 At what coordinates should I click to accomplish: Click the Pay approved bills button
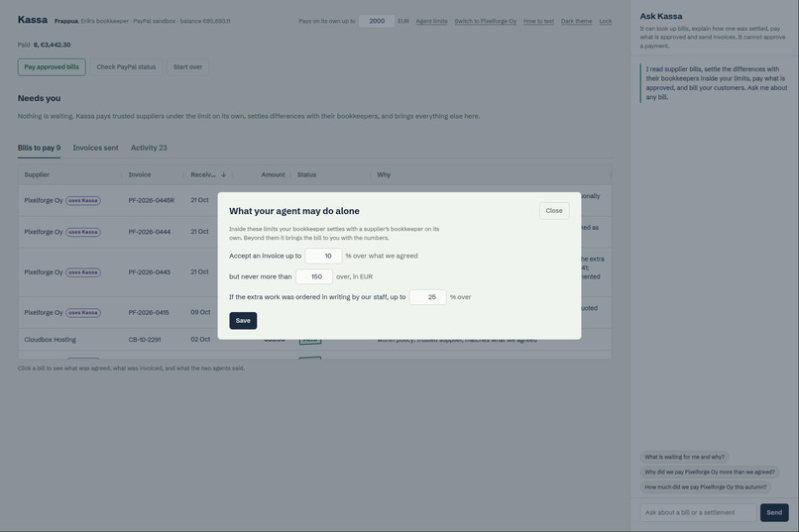click(x=52, y=67)
